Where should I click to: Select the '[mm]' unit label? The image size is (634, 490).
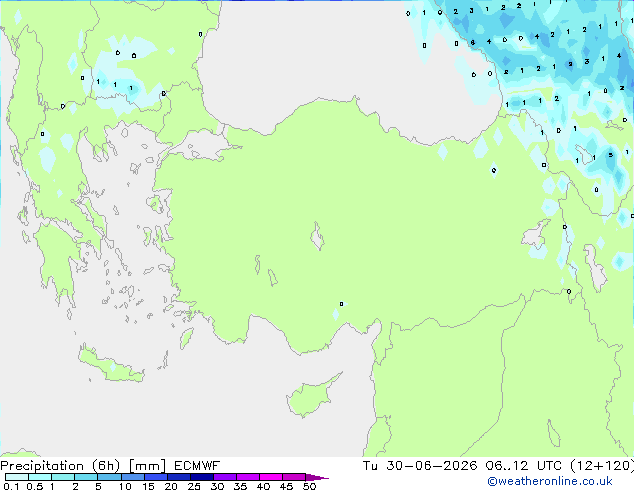pyautogui.click(x=147, y=466)
